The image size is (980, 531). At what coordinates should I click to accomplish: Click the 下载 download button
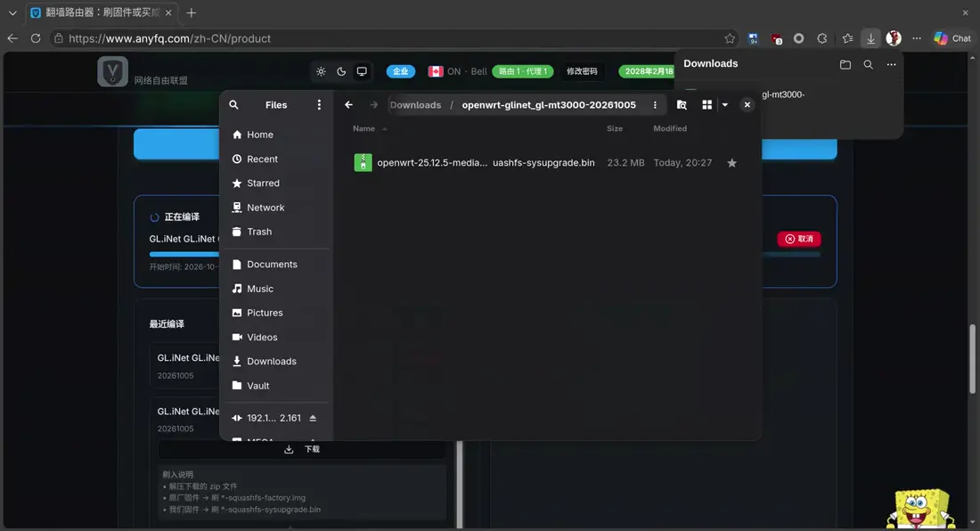303,449
